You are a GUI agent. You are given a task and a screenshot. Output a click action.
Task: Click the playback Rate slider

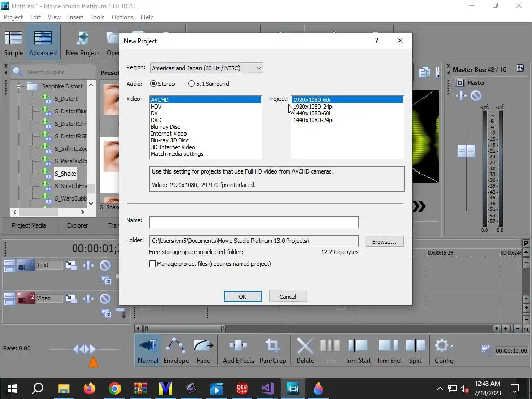point(85,349)
